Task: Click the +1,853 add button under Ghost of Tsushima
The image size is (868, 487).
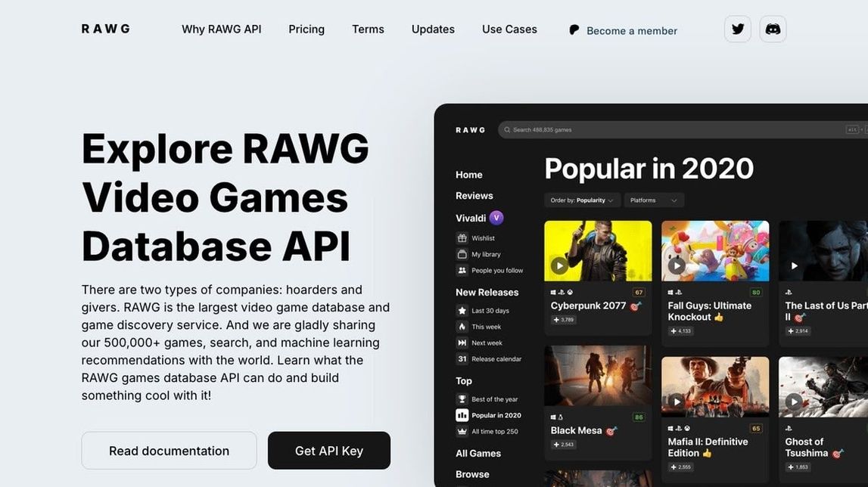Action: 798,467
